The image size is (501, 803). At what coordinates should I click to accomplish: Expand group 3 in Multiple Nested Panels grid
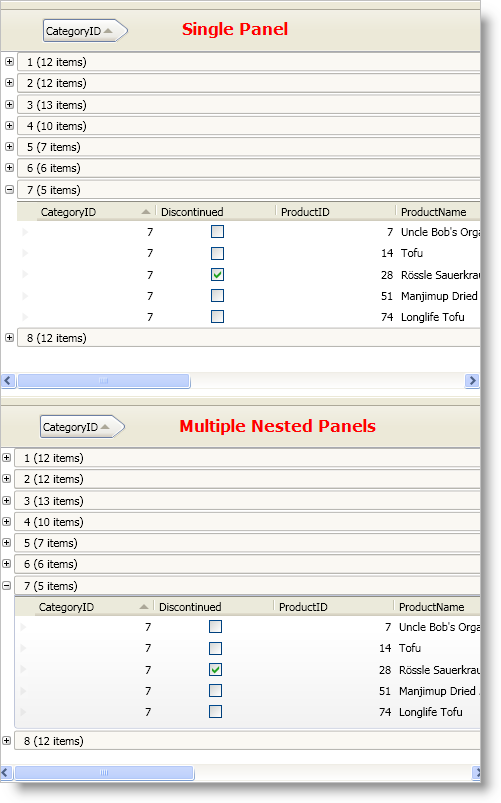tap(7, 500)
